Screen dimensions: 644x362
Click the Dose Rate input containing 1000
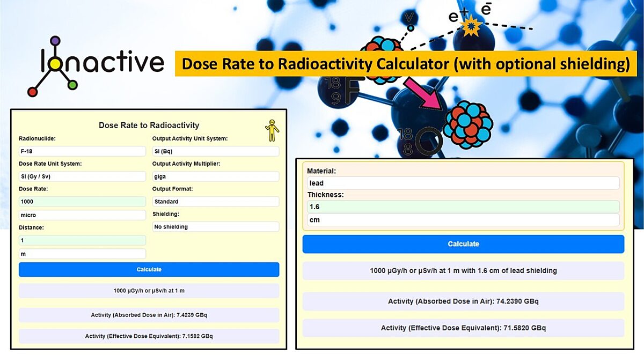point(82,201)
